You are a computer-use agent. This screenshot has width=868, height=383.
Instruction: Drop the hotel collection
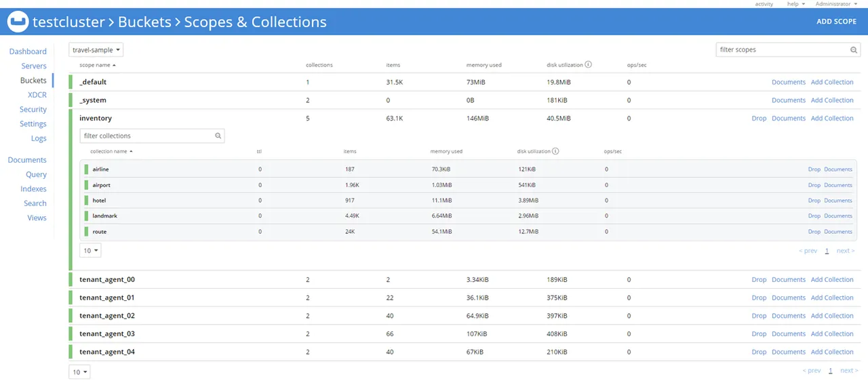pos(814,201)
